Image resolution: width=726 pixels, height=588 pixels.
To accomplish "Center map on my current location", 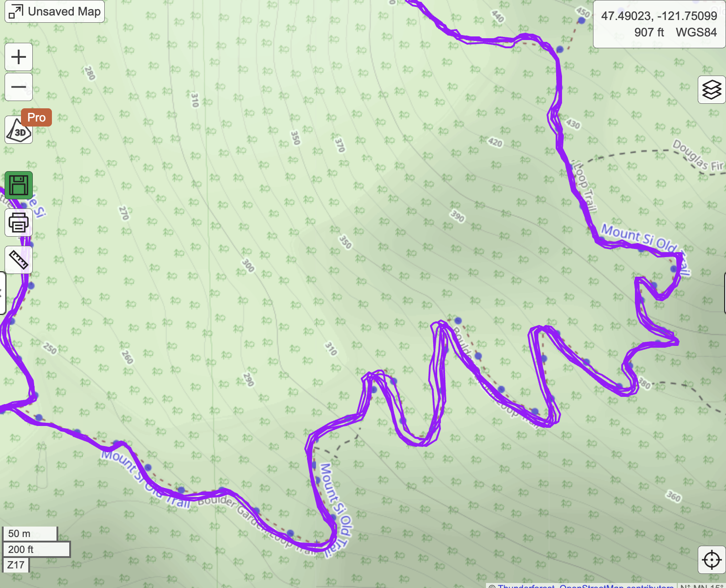I will [711, 560].
